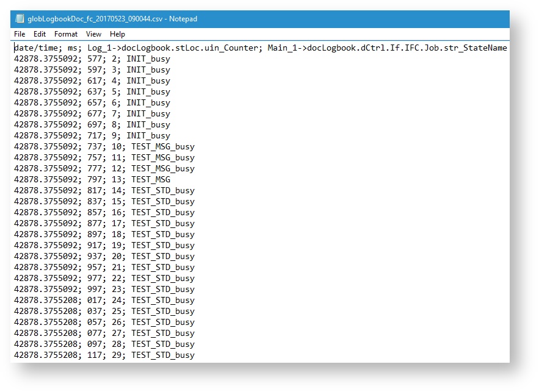Click TEST_MSG_busy in counter 12 row
The image size is (539, 392).
[163, 168]
